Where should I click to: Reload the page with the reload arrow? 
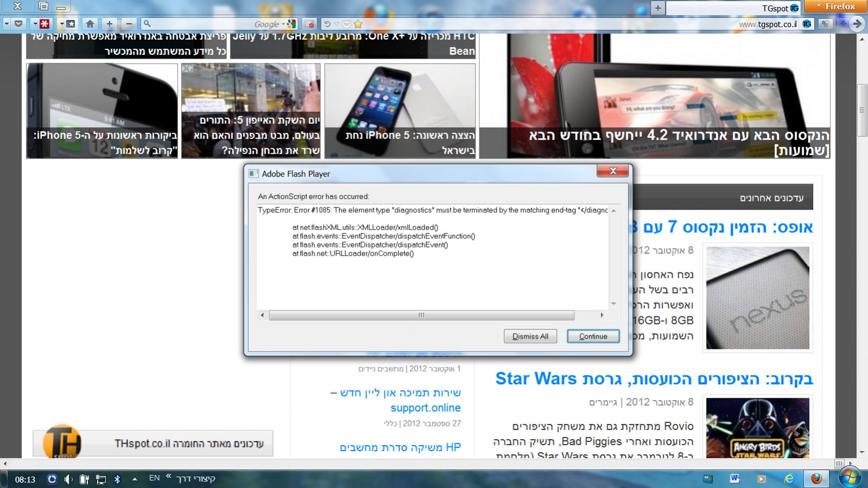[327, 24]
